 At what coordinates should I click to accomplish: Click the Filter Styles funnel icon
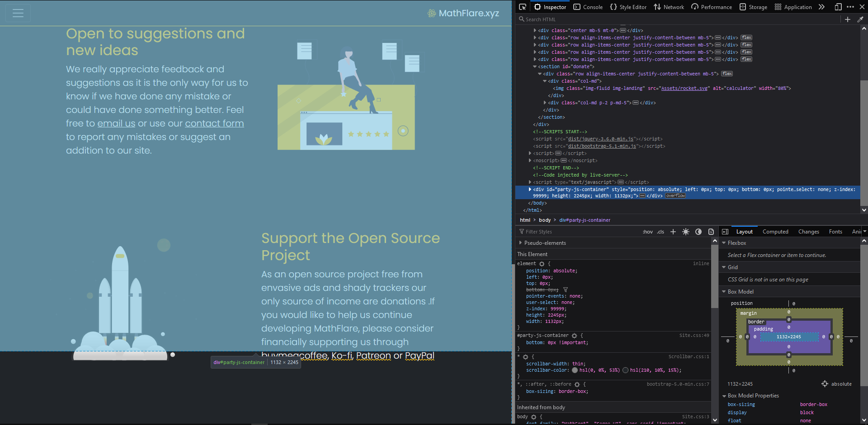521,232
